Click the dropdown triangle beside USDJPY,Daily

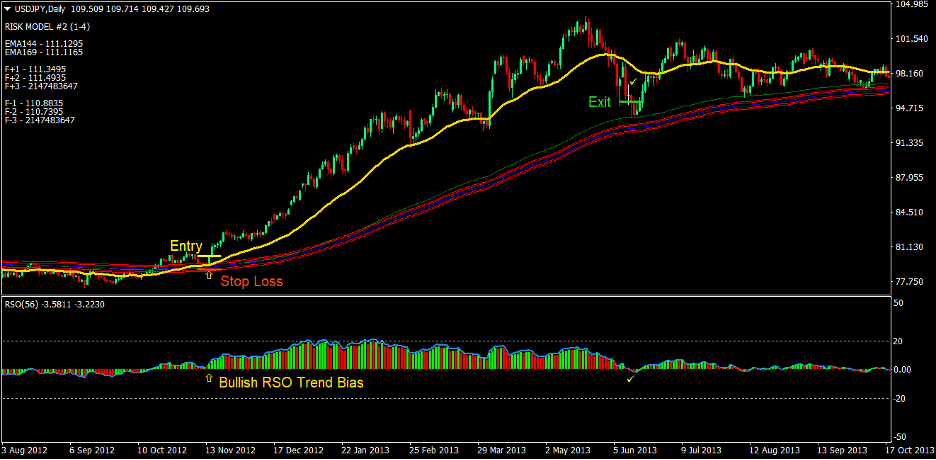tap(8, 8)
